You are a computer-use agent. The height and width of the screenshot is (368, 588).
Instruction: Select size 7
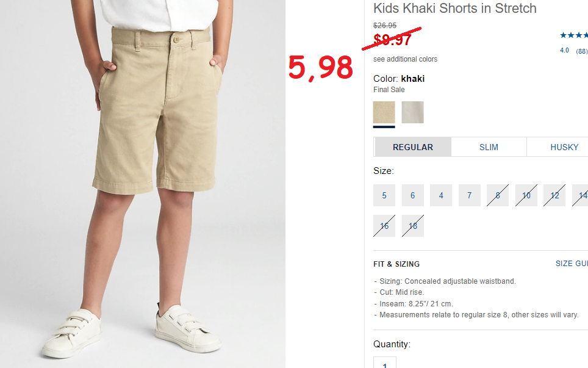click(470, 195)
